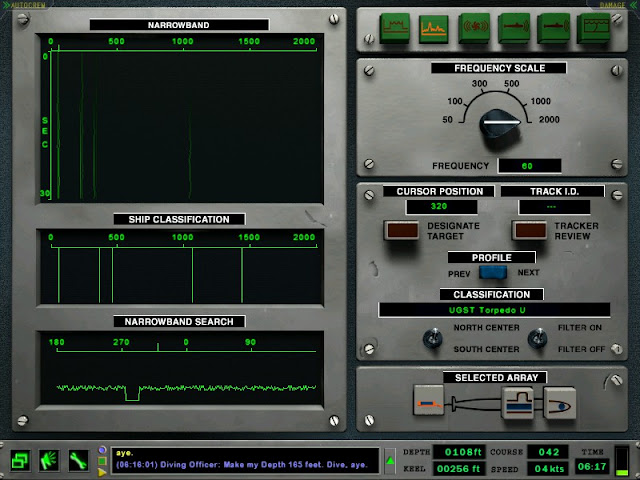
Task: Select the hull array icon
Action: tap(518, 402)
